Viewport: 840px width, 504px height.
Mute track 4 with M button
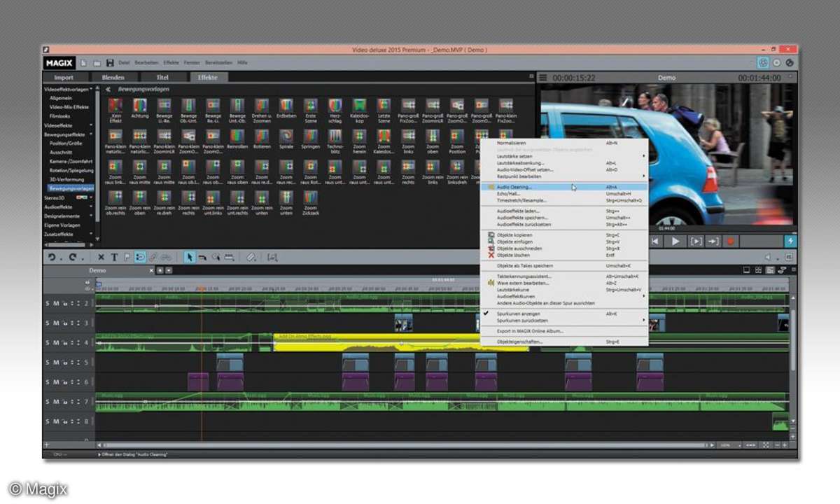coord(56,342)
